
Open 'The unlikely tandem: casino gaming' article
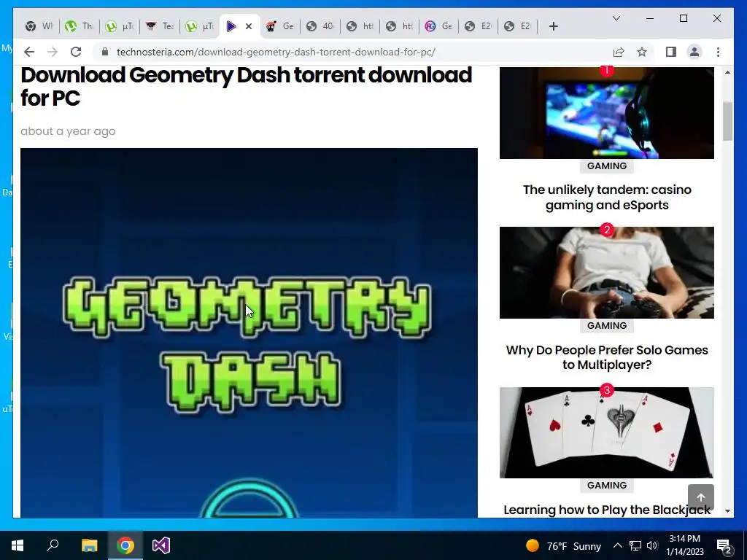point(606,197)
